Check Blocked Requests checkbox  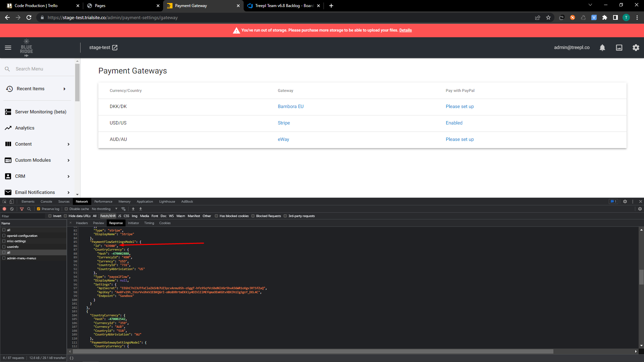point(253,216)
